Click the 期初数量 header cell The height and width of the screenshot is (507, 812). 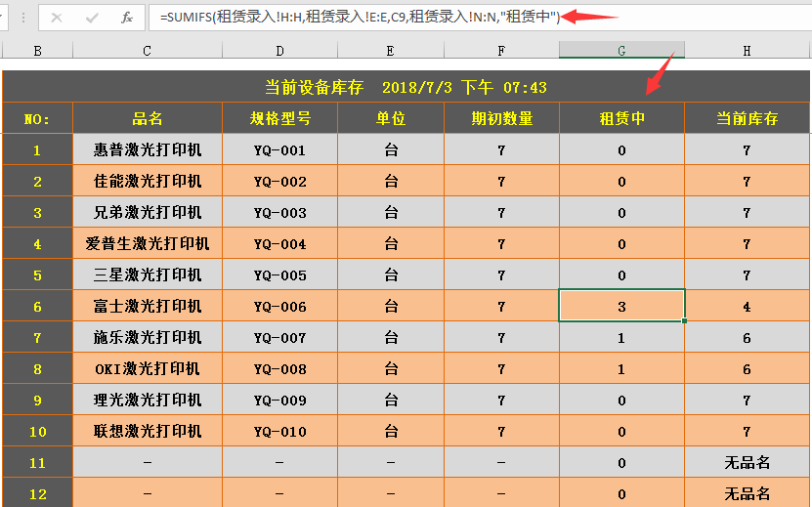(x=501, y=118)
